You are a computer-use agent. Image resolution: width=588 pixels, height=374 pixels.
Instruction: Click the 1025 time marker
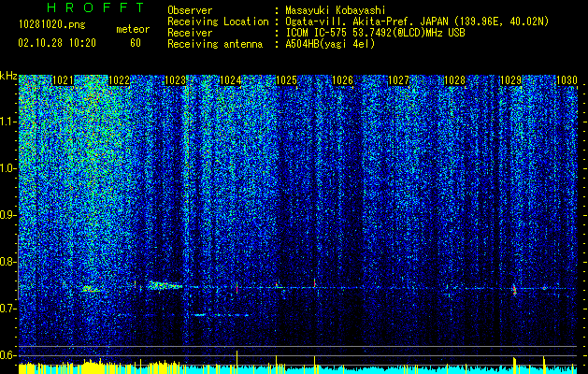[x=286, y=80]
